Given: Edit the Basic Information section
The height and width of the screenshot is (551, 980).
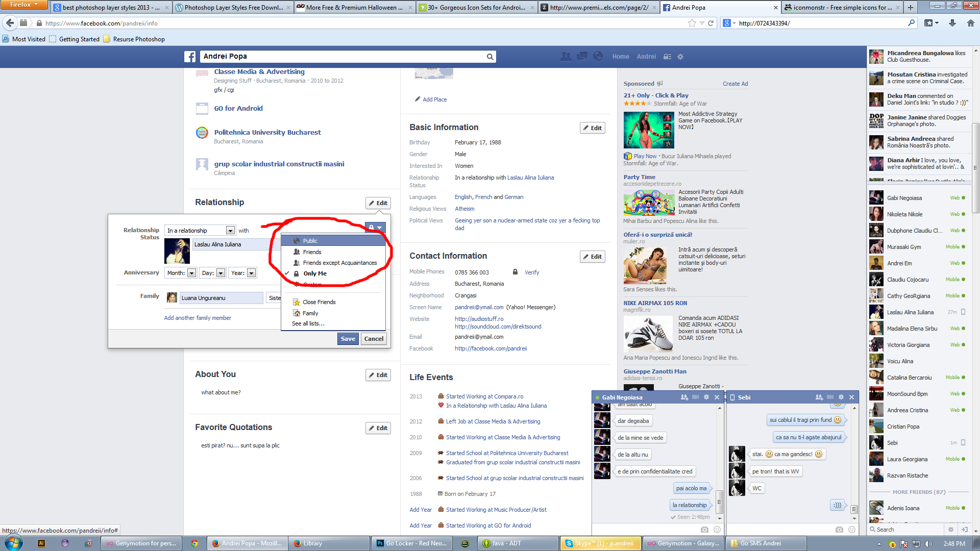Looking at the screenshot, I should click(x=592, y=128).
